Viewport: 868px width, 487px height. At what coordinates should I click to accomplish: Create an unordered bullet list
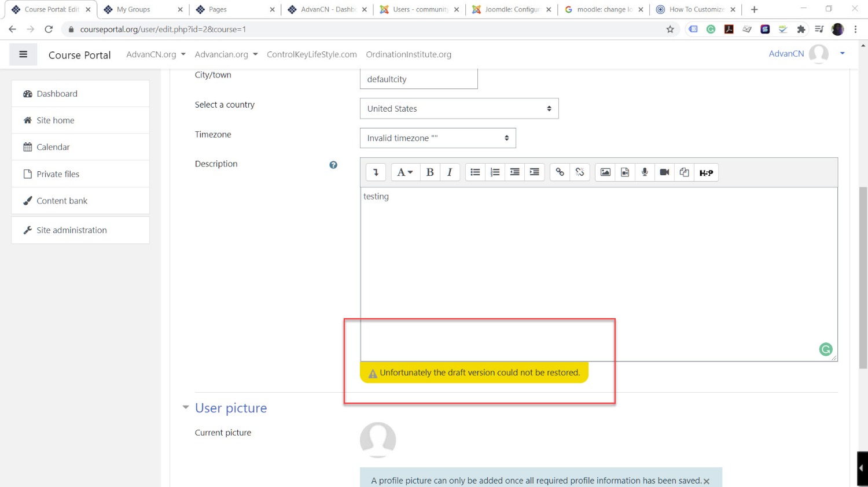coord(475,172)
